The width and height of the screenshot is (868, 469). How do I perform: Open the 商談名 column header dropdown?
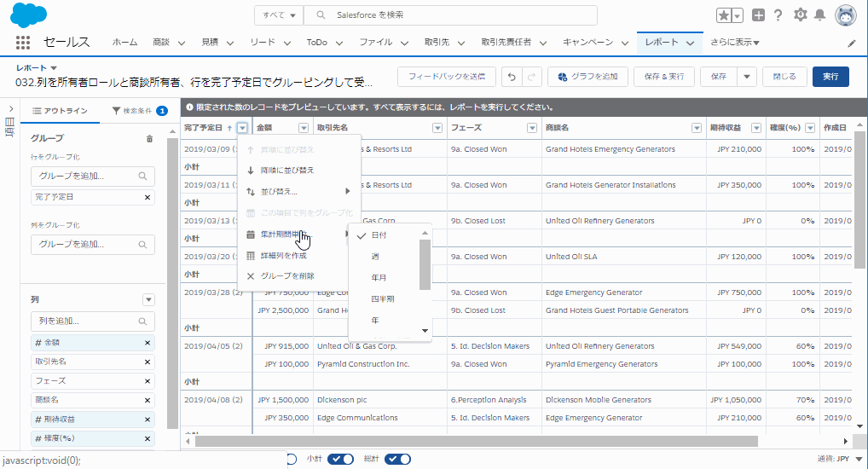pyautogui.click(x=697, y=128)
